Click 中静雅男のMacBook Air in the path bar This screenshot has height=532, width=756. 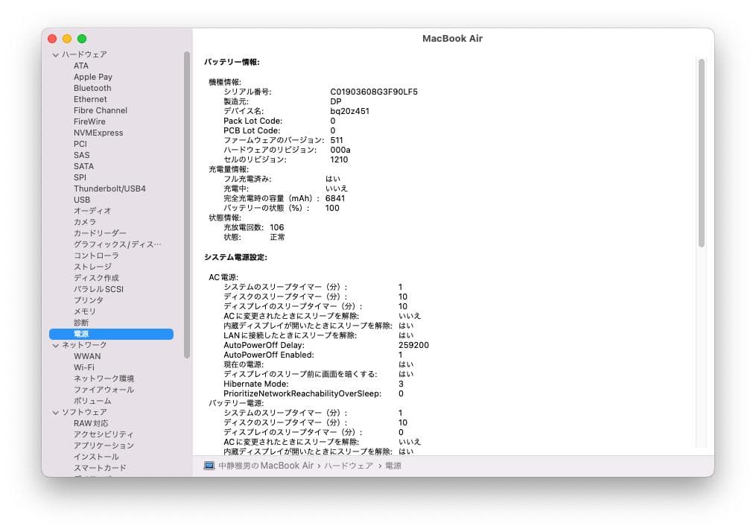(x=266, y=466)
